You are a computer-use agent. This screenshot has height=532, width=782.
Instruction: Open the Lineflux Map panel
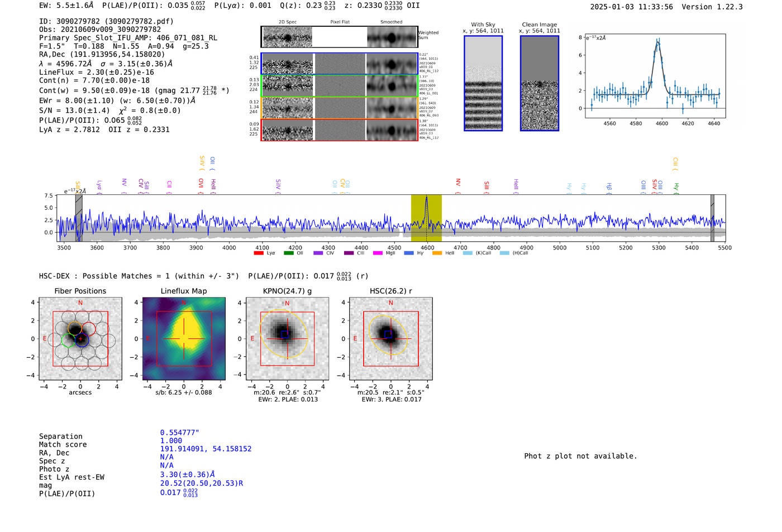(x=184, y=339)
